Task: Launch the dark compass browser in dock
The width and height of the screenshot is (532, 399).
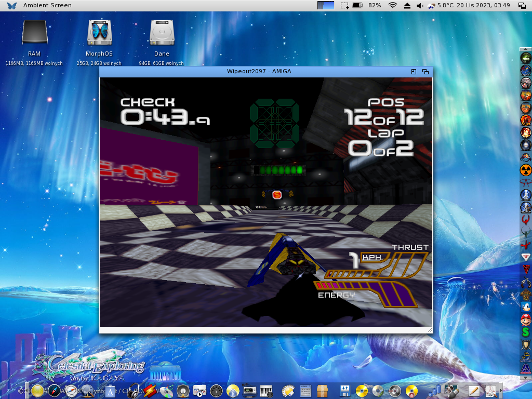Action: [x=54, y=391]
